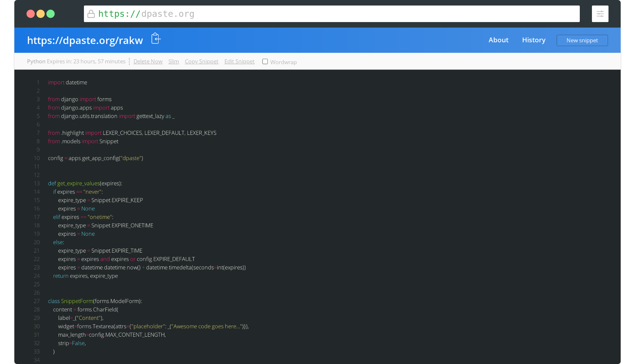Click the datetime.timedelta line
635x364 pixels.
click(152, 267)
